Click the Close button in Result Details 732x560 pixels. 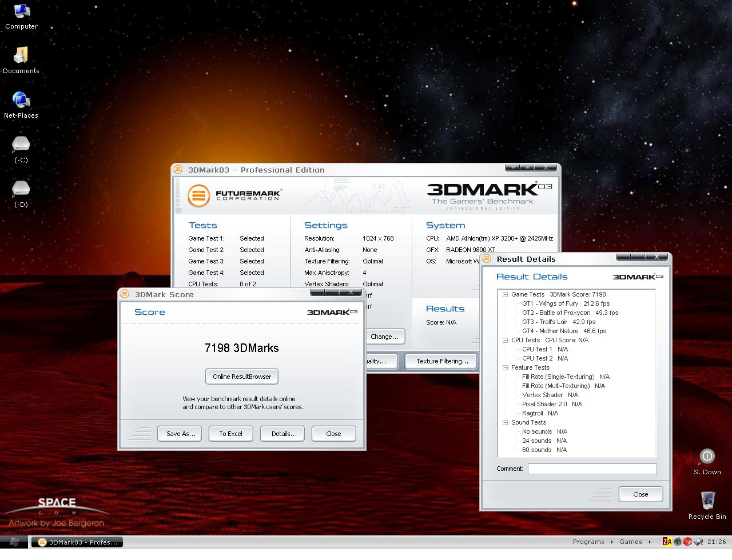(x=640, y=494)
